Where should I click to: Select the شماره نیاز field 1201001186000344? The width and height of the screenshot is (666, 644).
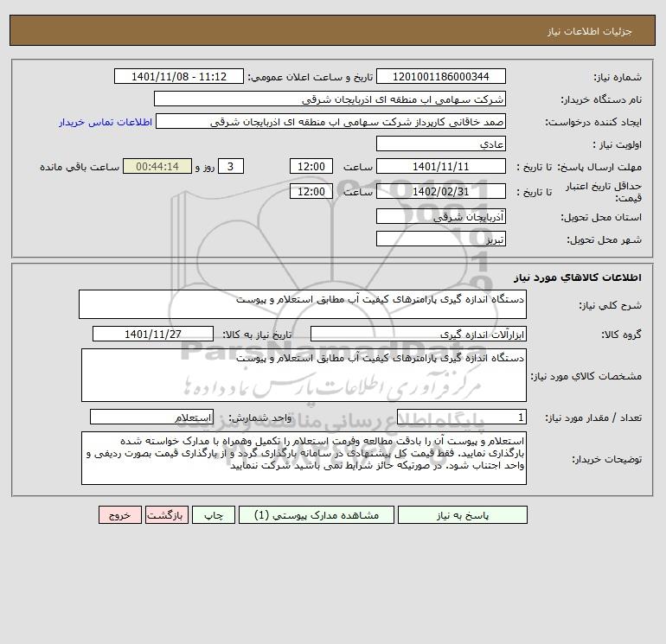click(441, 76)
